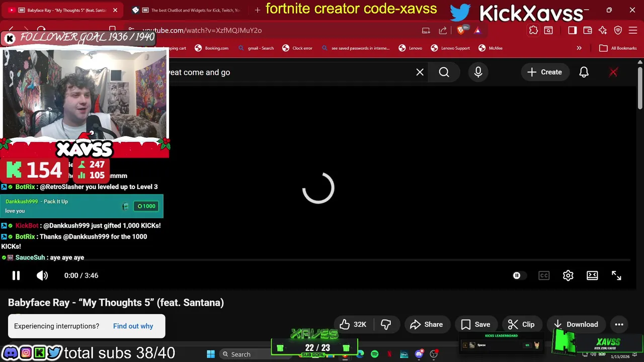Open the Lenovo Support bookmark
This screenshot has height=362, width=644.
[450, 48]
